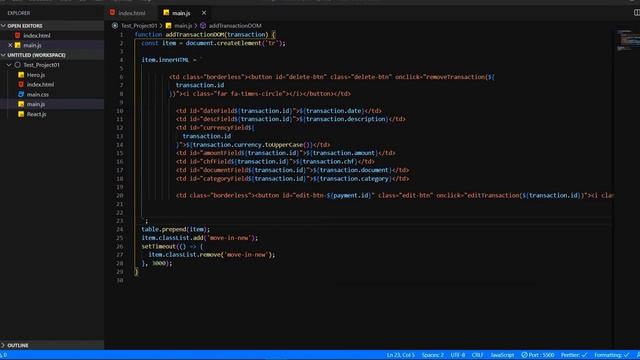Toggle the Formatting status item
Viewport: 640px width, 360px height.
coord(611,355)
